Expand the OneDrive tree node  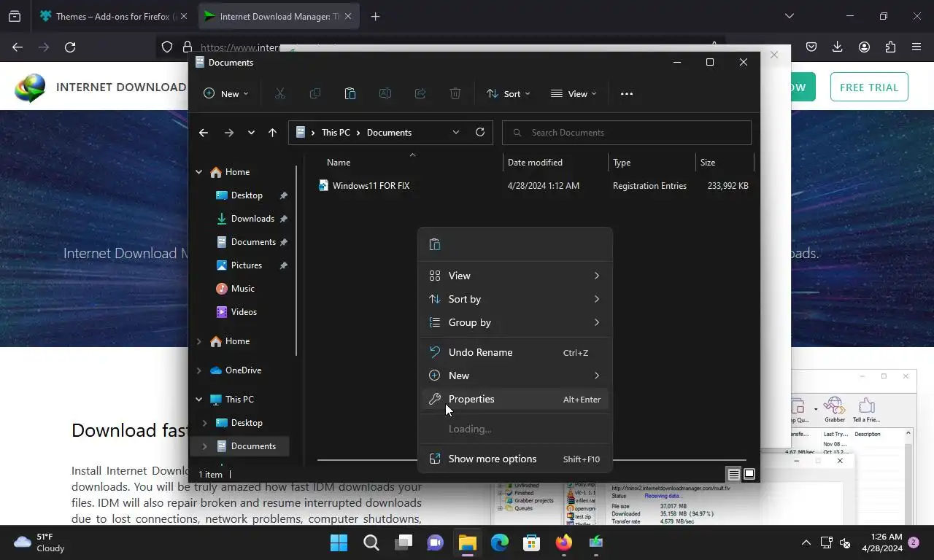(x=198, y=370)
